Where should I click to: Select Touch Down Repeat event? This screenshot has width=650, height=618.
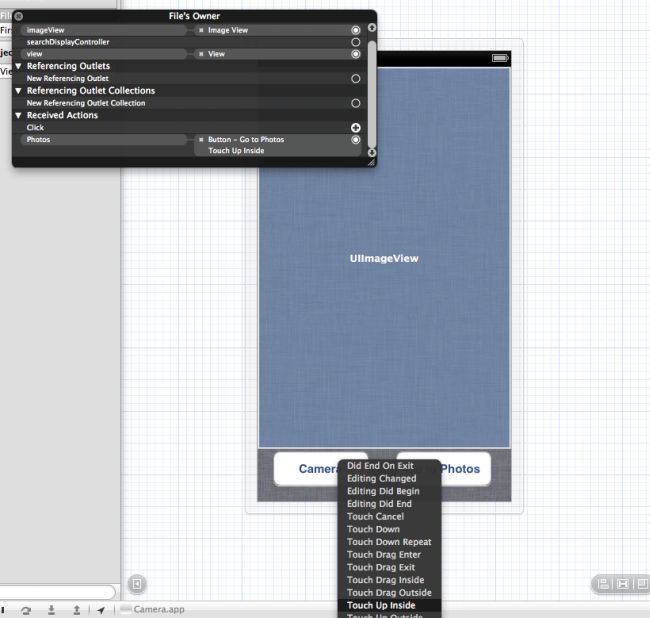(x=390, y=542)
